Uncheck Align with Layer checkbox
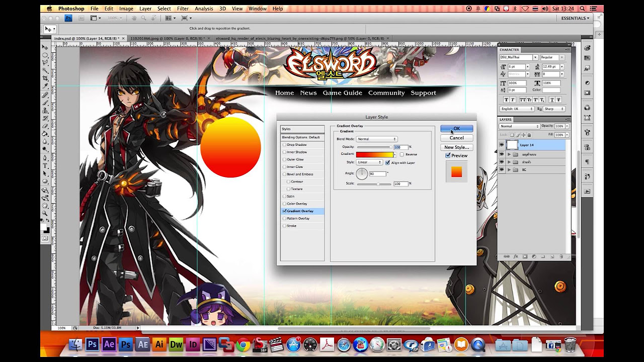This screenshot has height=362, width=644. pyautogui.click(x=387, y=162)
